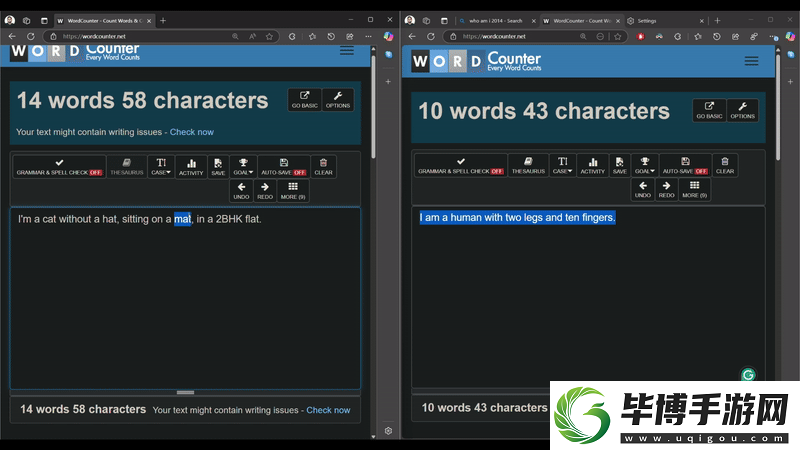Expand More (9) tools in right window
The image size is (800, 450).
694,189
